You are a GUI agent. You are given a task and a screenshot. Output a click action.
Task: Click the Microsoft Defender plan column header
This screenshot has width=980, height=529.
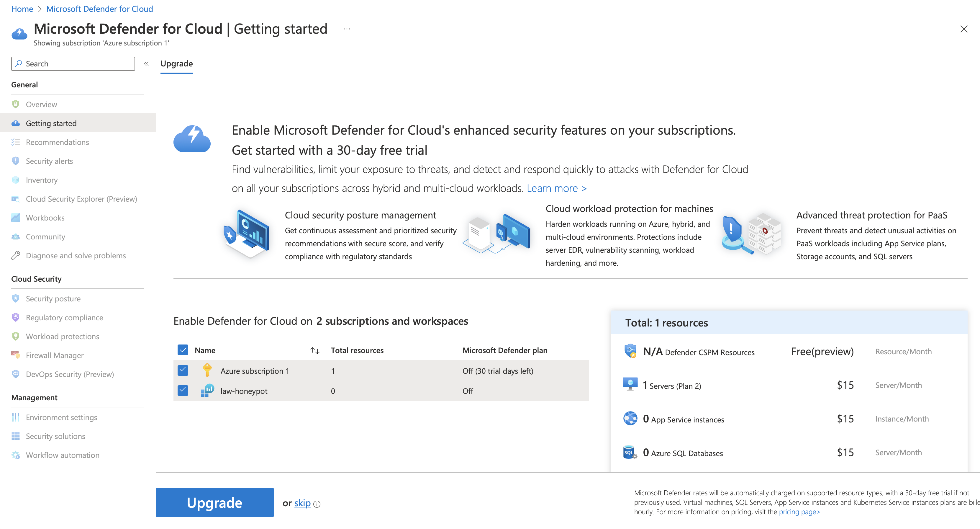(504, 350)
